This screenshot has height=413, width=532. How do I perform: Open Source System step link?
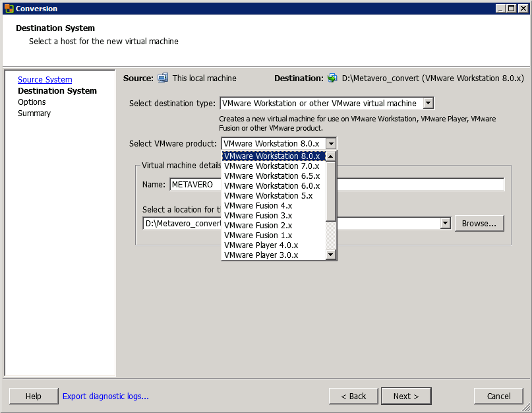[x=45, y=79]
